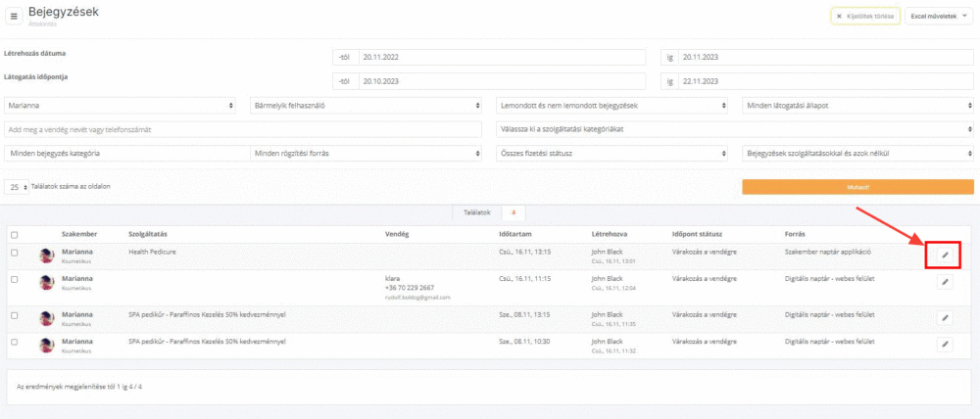Open the Lemondott és nem lemondott bejegyzések dropdown

(612, 106)
